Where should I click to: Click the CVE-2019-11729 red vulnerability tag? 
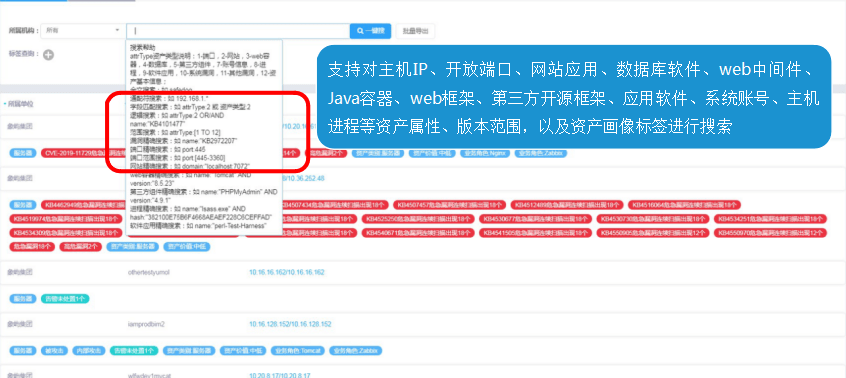(x=84, y=153)
